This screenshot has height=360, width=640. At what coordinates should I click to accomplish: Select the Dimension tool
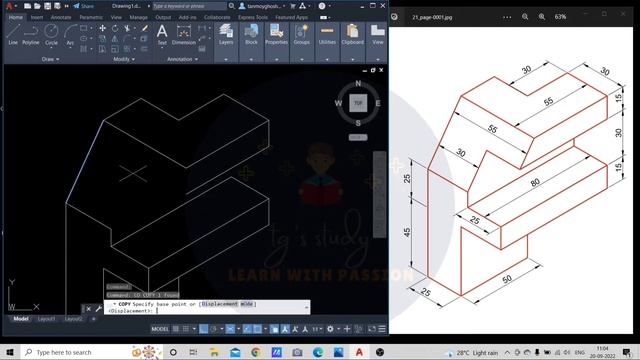tap(184, 34)
